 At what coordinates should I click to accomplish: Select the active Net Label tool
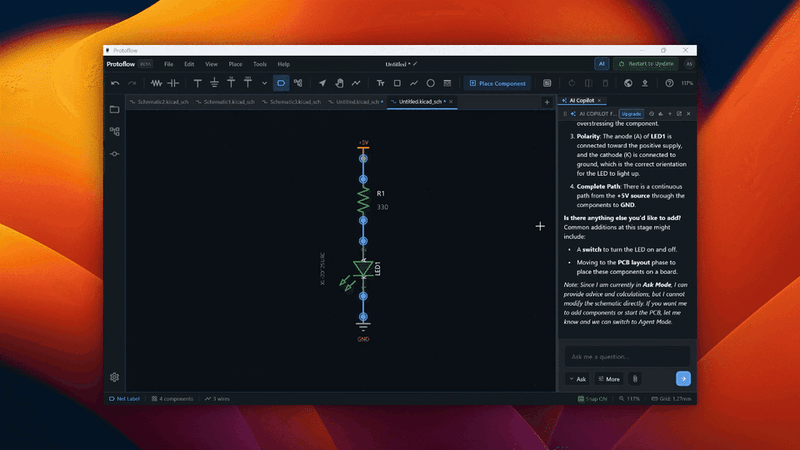coord(281,83)
